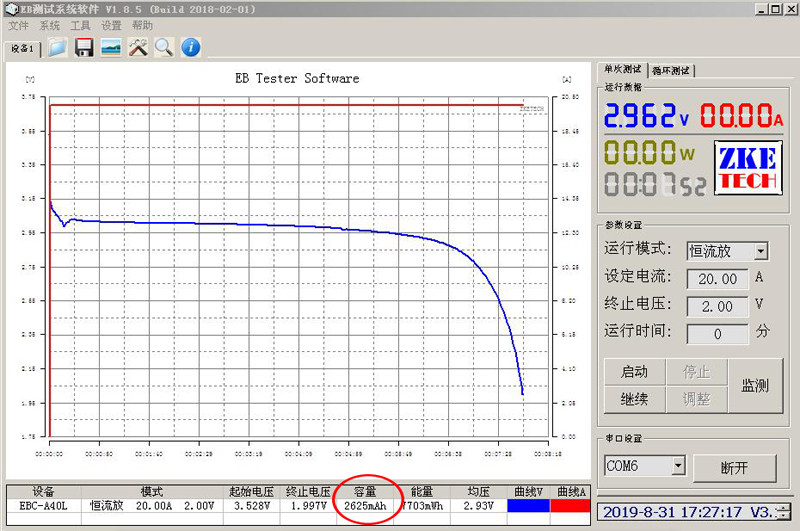Click the status bar date 2019-8-31 17:27:17
This screenshot has height=531, width=800.
(672, 512)
